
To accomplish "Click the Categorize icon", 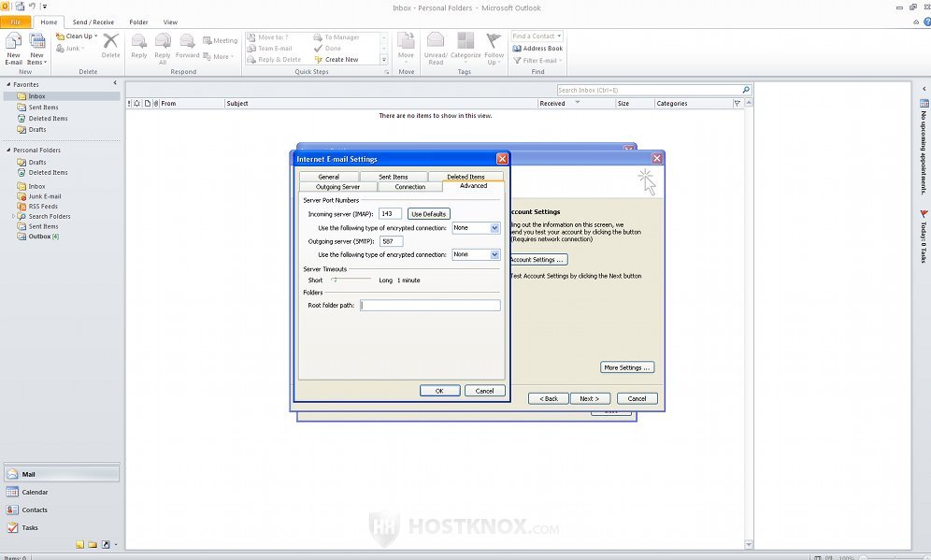I will click(465, 41).
